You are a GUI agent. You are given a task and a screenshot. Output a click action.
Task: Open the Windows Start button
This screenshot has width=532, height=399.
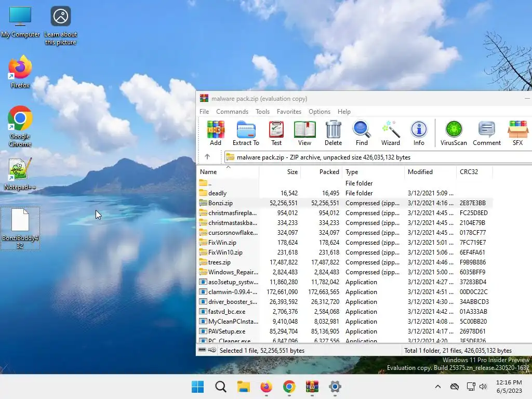(x=198, y=387)
